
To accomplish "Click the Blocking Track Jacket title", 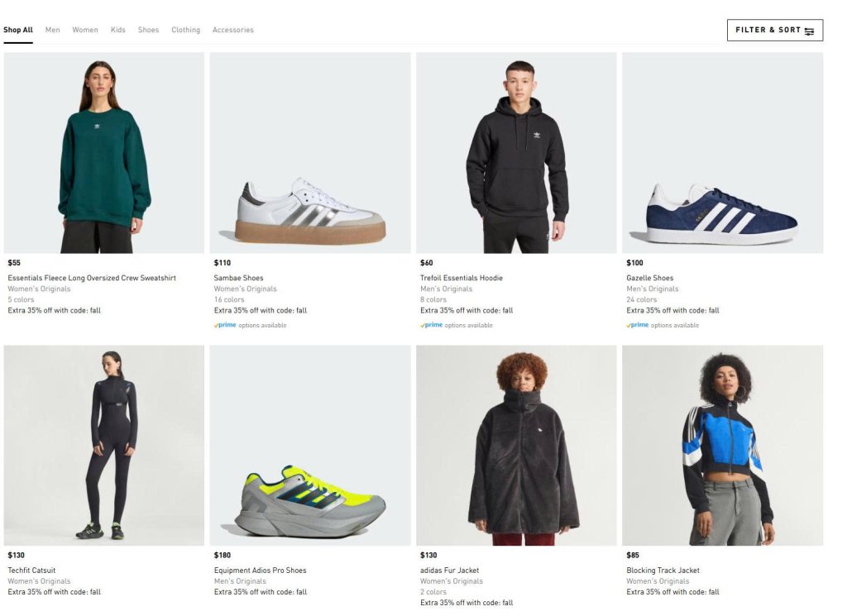I will (663, 571).
